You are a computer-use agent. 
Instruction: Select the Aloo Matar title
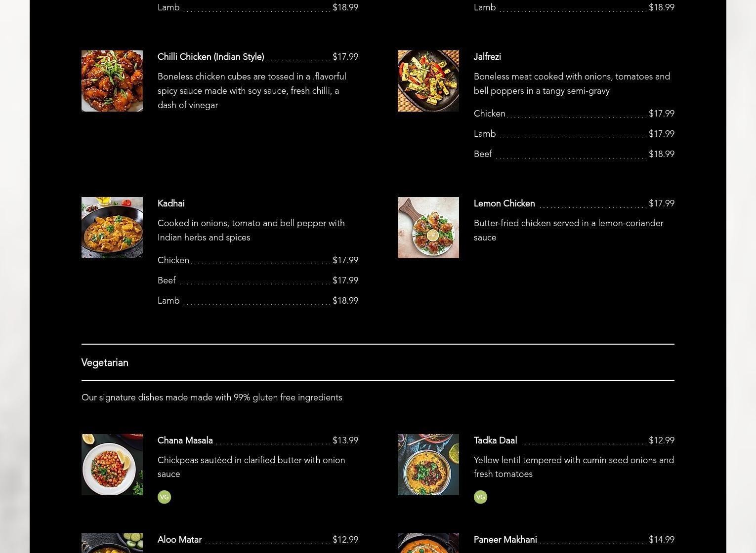(179, 540)
